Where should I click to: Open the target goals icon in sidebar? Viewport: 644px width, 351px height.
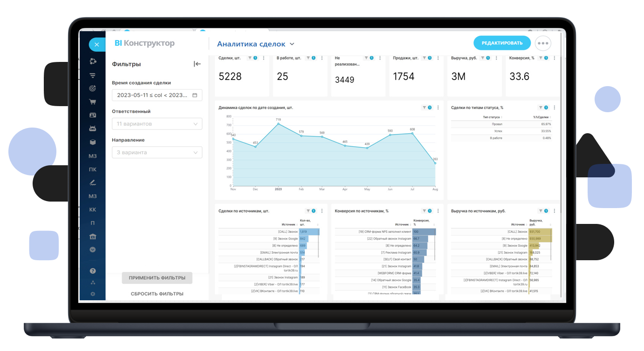click(x=93, y=88)
